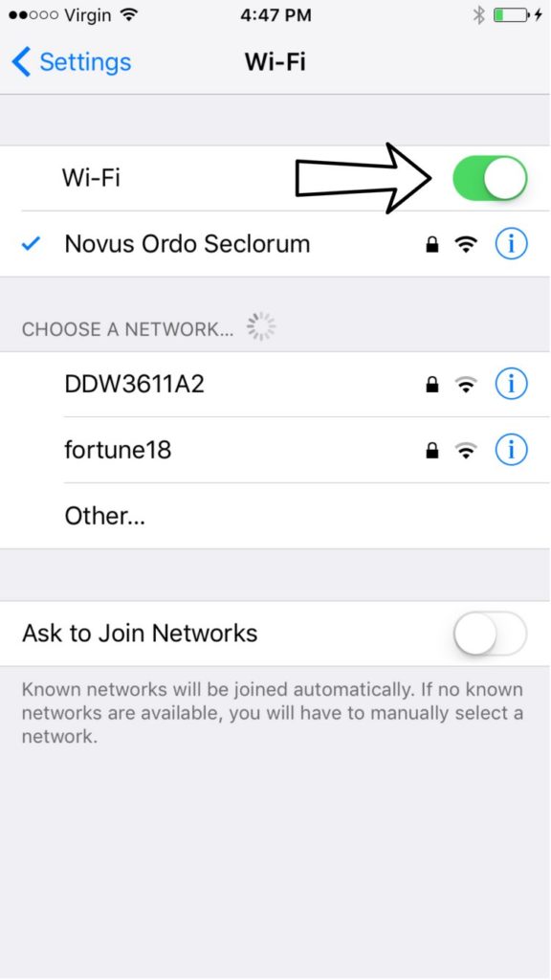Tap the Wi-Fi page title
Screen dimensions: 551x980
pos(275,62)
